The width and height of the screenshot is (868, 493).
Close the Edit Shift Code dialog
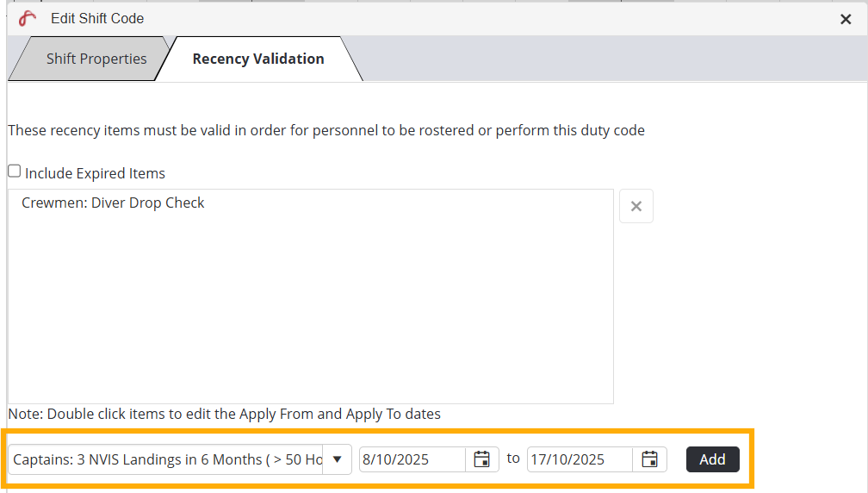[x=846, y=19]
